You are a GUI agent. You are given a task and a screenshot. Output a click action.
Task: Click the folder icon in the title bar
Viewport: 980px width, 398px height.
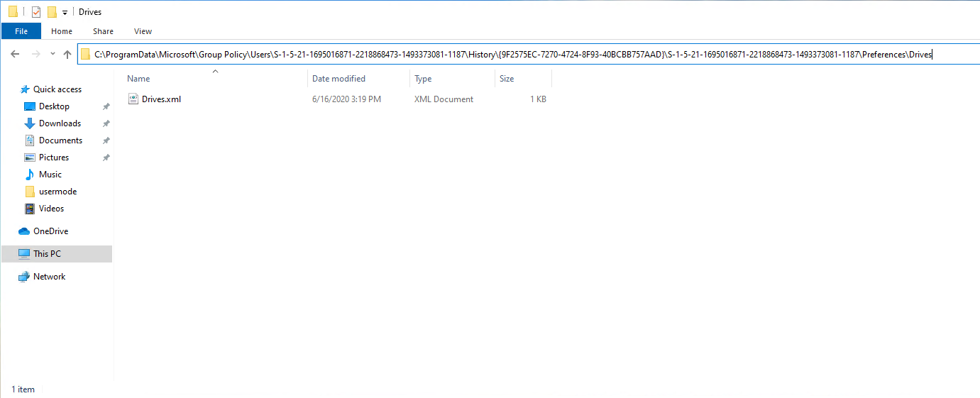coord(13,11)
